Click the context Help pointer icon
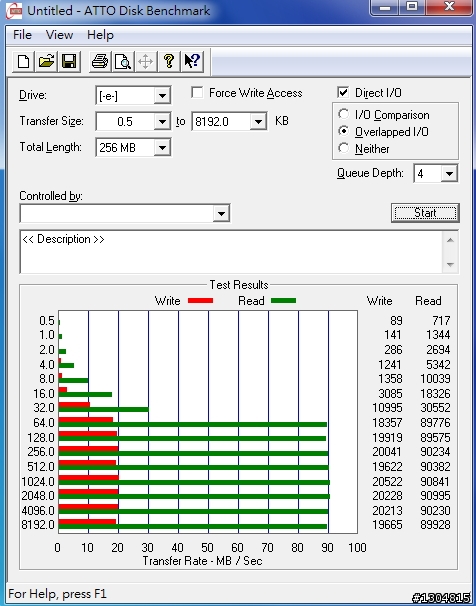This screenshot has height=606, width=476. pos(192,61)
